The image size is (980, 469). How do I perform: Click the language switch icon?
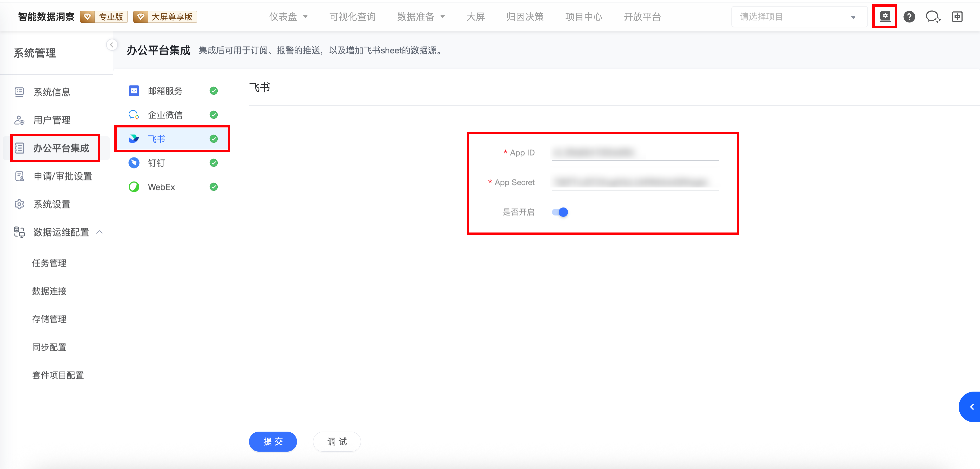click(x=957, y=17)
